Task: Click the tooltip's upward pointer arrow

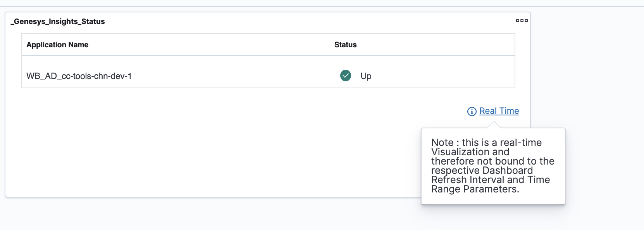Action: (494, 125)
